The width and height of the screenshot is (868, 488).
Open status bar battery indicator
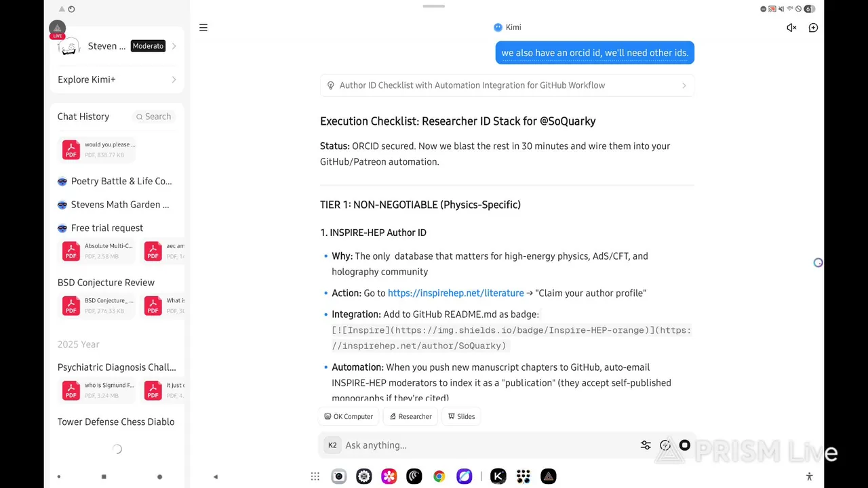pyautogui.click(x=809, y=9)
